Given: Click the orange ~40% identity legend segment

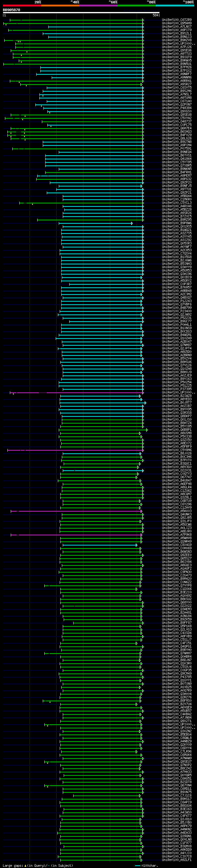Looking at the screenshot, I should pyautogui.click(x=60, y=6).
